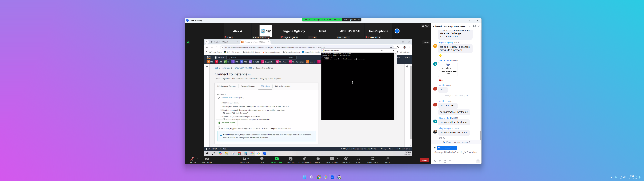Pop out the chat panel
Image resolution: width=644 pixels, height=181 pixels.
(474, 26)
